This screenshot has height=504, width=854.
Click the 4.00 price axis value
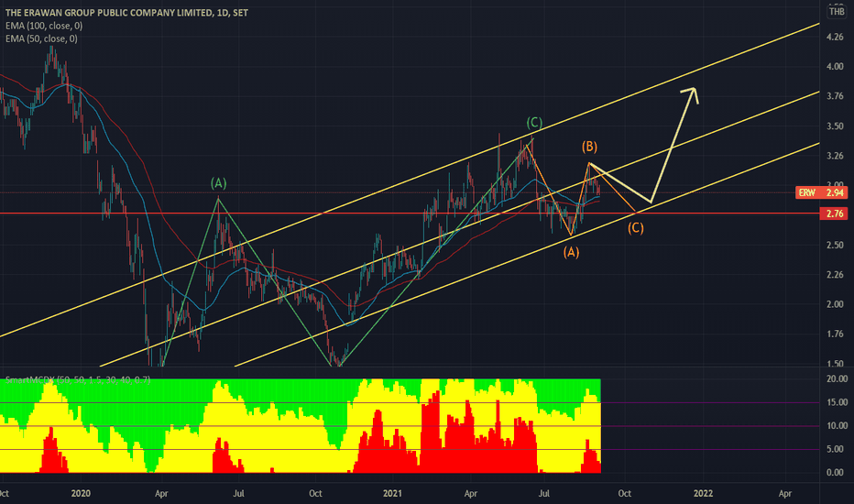coord(835,67)
